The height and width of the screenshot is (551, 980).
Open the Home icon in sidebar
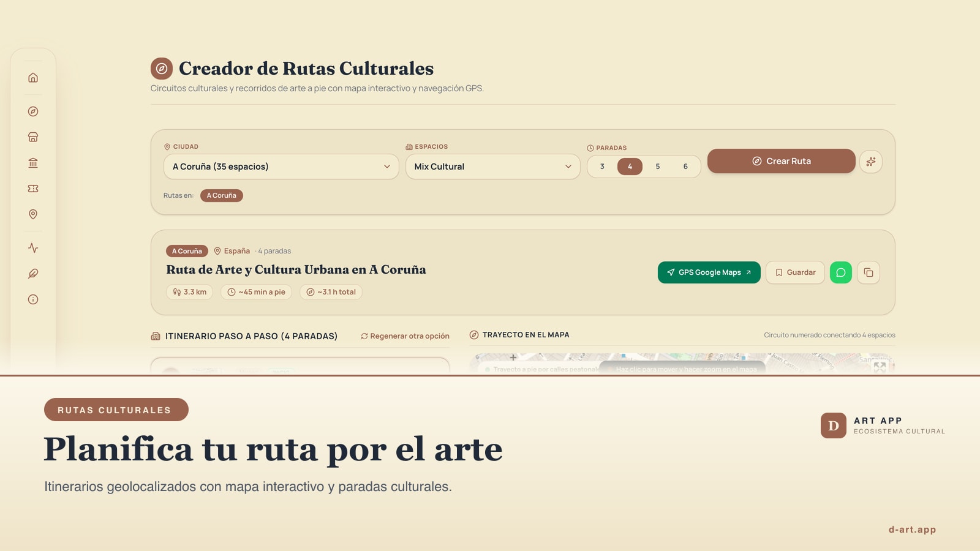(x=33, y=78)
